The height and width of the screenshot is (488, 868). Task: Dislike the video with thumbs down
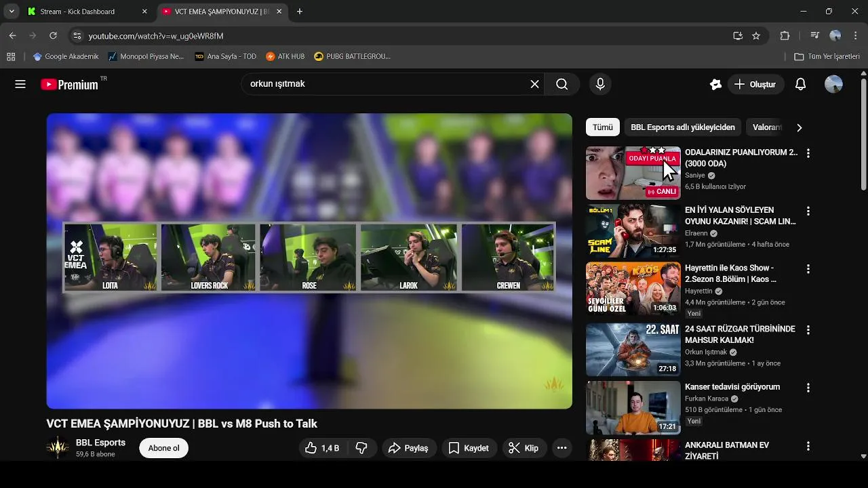(x=362, y=448)
